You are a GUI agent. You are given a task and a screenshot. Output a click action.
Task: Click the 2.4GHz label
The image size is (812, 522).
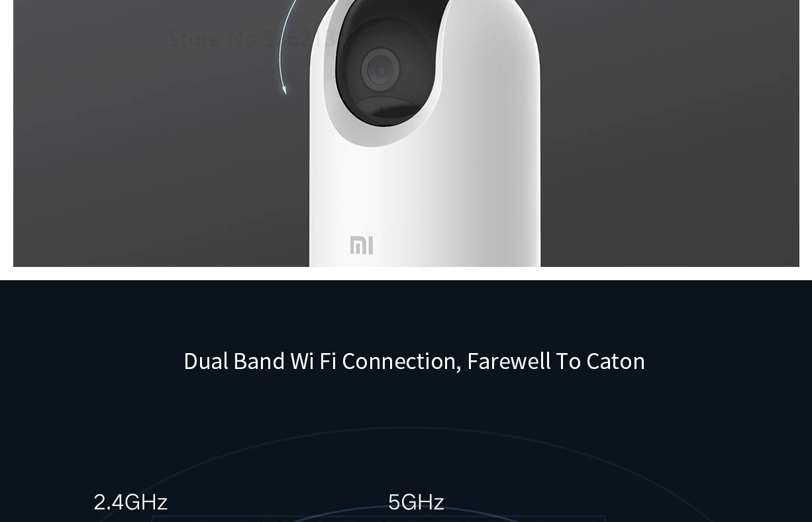(x=130, y=502)
